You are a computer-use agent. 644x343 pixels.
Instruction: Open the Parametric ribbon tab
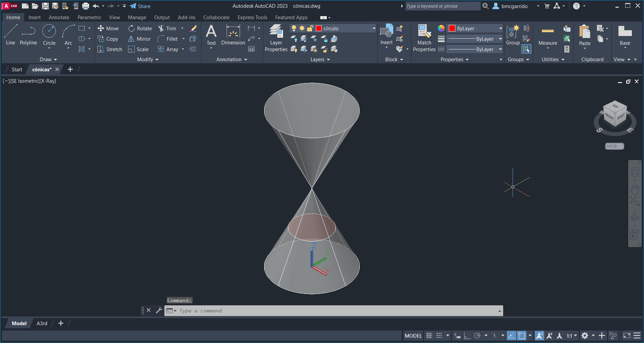(x=89, y=17)
